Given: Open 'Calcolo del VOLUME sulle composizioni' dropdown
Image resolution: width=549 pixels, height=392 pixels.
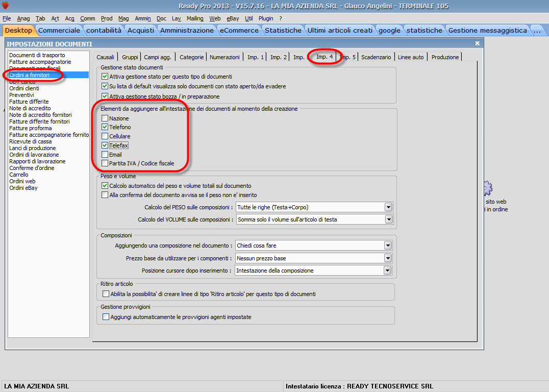Looking at the screenshot, I should click(x=389, y=219).
